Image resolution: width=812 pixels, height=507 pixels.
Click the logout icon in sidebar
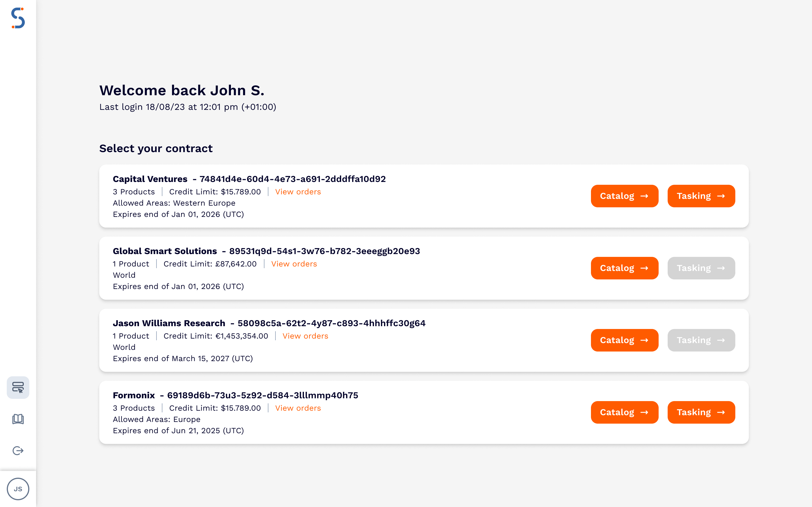[18, 450]
